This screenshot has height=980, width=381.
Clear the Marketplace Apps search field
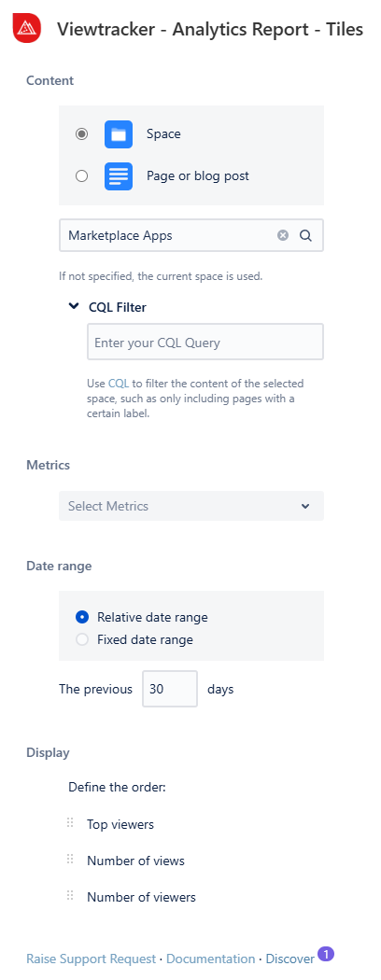283,235
